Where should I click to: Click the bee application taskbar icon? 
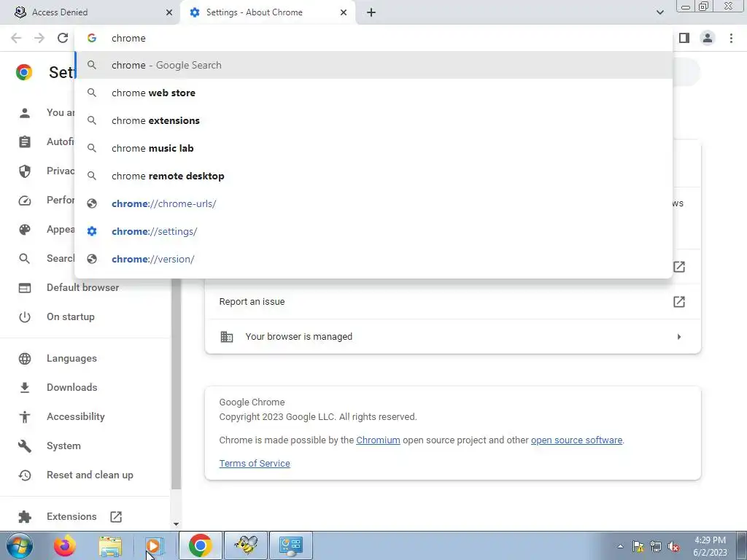pos(247,545)
